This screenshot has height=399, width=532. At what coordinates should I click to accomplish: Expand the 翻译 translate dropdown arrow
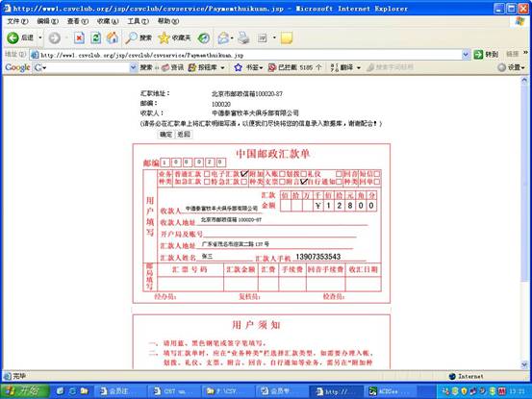(359, 68)
